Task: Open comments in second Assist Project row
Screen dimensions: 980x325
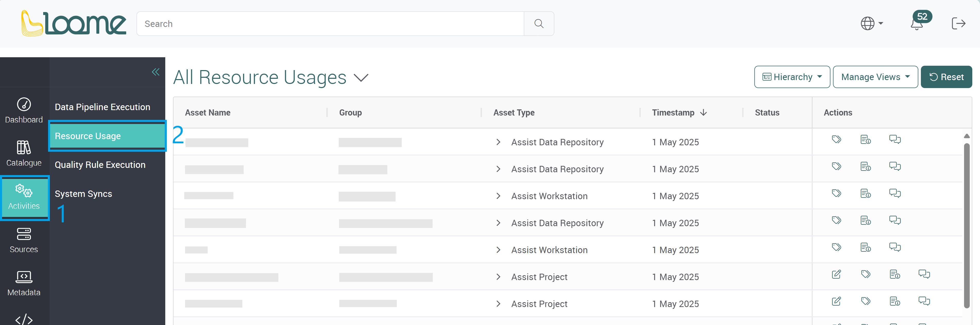Action: 924,301
